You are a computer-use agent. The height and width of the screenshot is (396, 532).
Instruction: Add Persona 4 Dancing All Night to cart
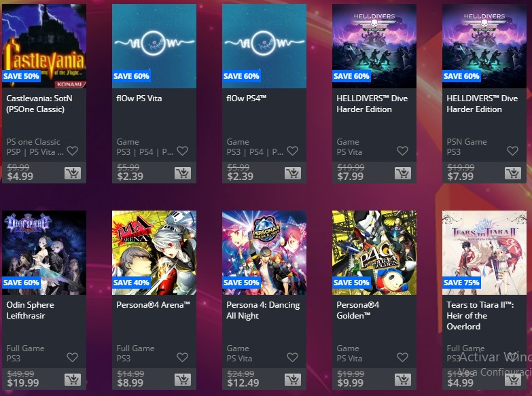293,380
